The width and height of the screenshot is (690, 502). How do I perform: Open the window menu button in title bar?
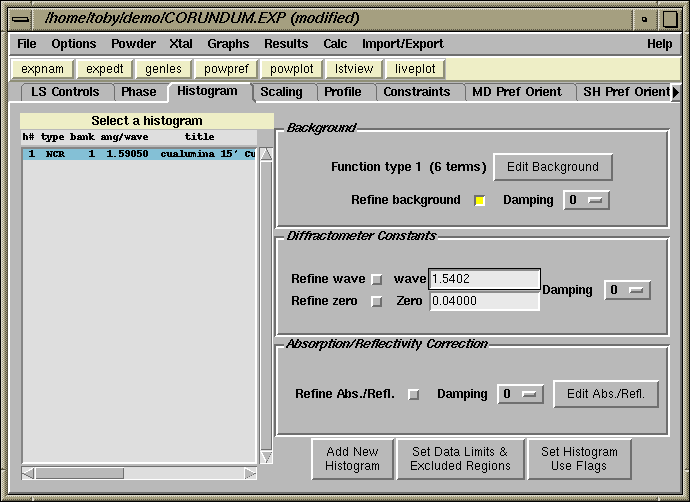(21, 19)
